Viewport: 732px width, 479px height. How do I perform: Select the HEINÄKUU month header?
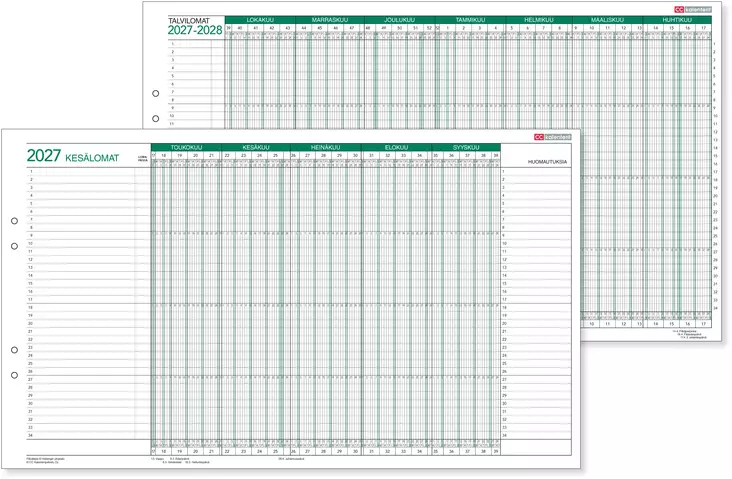click(x=325, y=147)
